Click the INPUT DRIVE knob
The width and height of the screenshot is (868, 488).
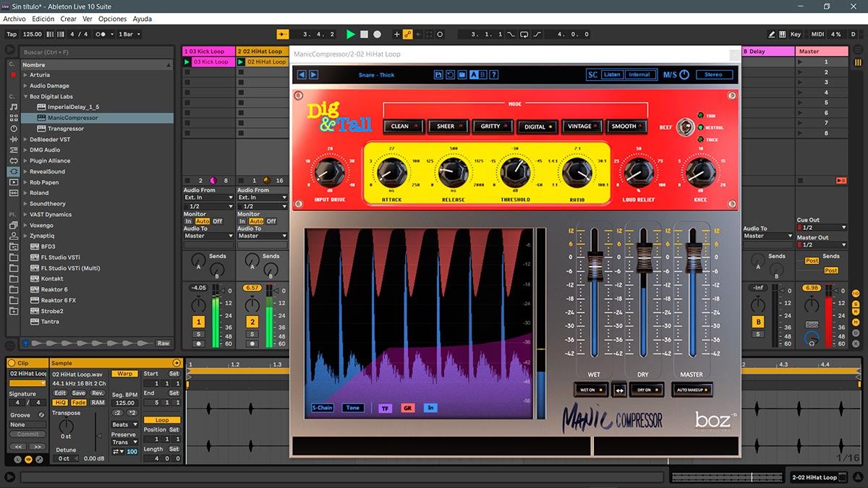[x=329, y=171]
